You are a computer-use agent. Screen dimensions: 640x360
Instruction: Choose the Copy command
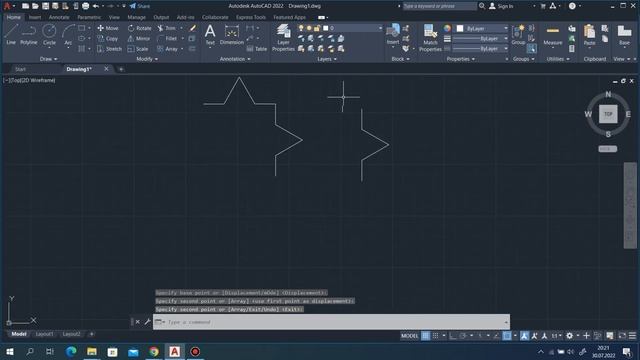[108, 38]
